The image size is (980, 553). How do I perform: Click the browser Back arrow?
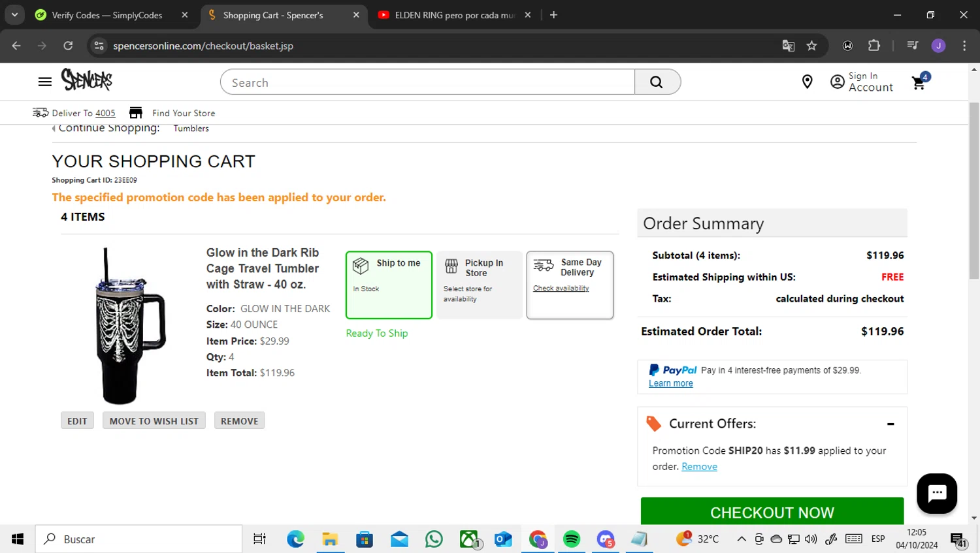(x=16, y=46)
